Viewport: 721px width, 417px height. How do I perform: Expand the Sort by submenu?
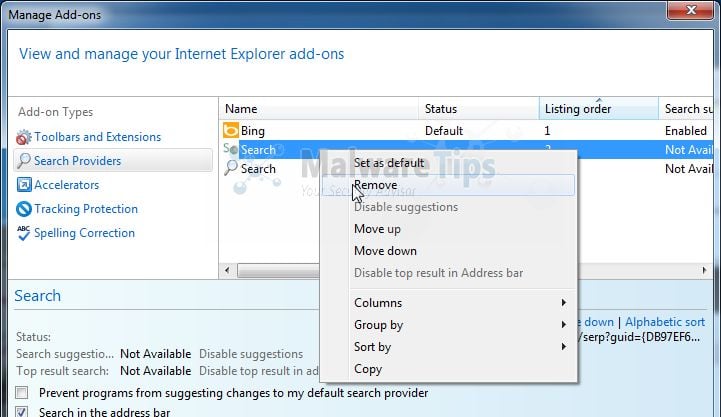[x=460, y=347]
